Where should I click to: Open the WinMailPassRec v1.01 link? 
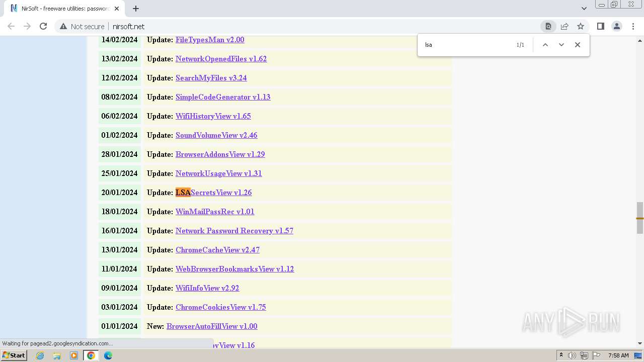tap(215, 212)
